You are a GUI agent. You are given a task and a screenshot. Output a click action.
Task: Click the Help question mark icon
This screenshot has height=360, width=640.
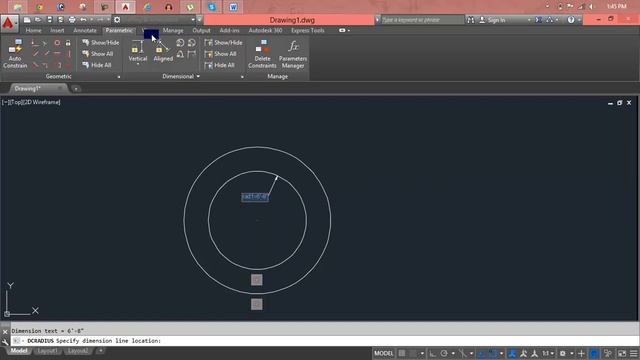coord(571,20)
